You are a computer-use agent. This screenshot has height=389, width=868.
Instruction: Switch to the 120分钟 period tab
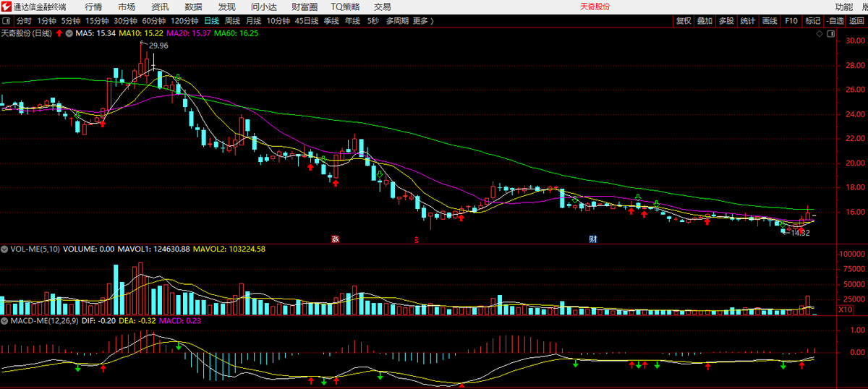point(185,21)
